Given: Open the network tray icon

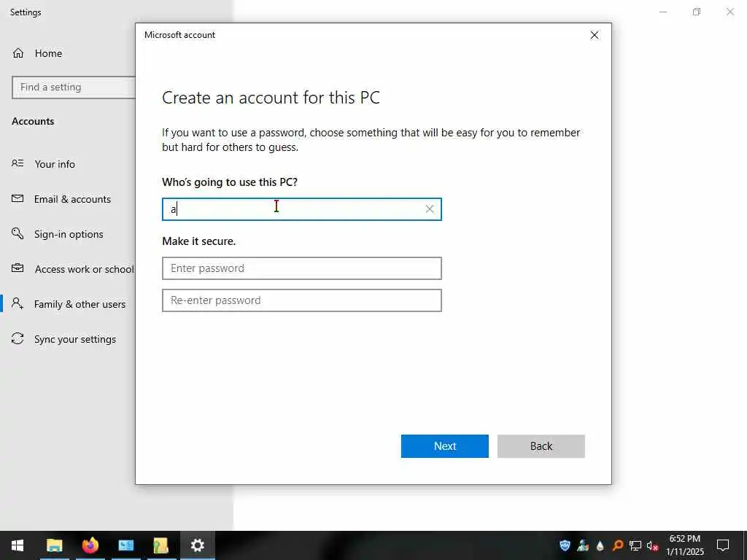Looking at the screenshot, I should pyautogui.click(x=635, y=545).
